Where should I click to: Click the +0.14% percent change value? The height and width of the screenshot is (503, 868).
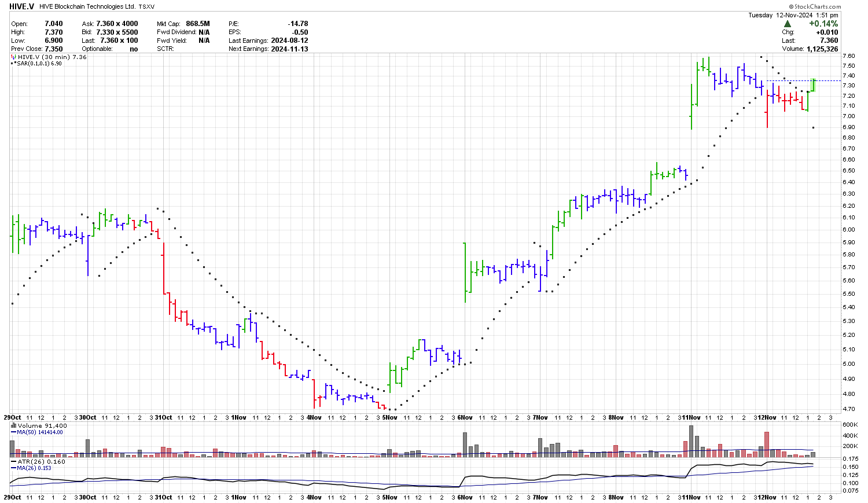point(823,24)
